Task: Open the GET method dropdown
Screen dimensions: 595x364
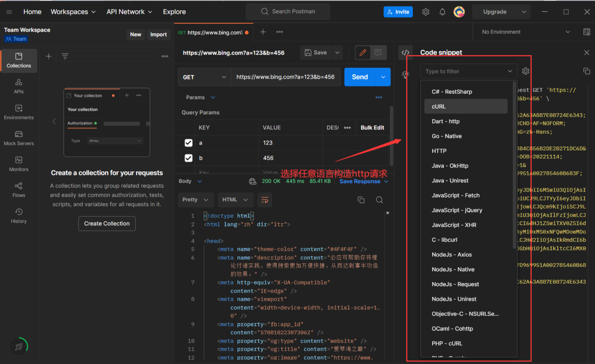Action: coord(205,77)
